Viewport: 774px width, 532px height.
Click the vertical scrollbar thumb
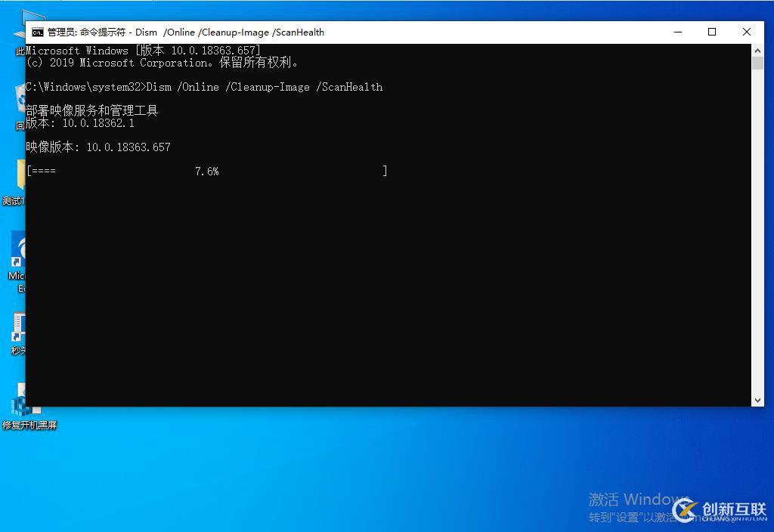757,63
